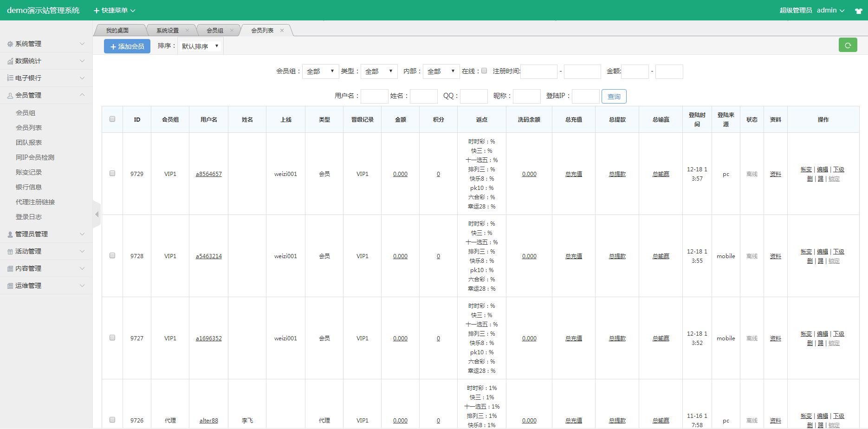
Task: Click the icon next to 运维管理
Action: (x=10, y=286)
